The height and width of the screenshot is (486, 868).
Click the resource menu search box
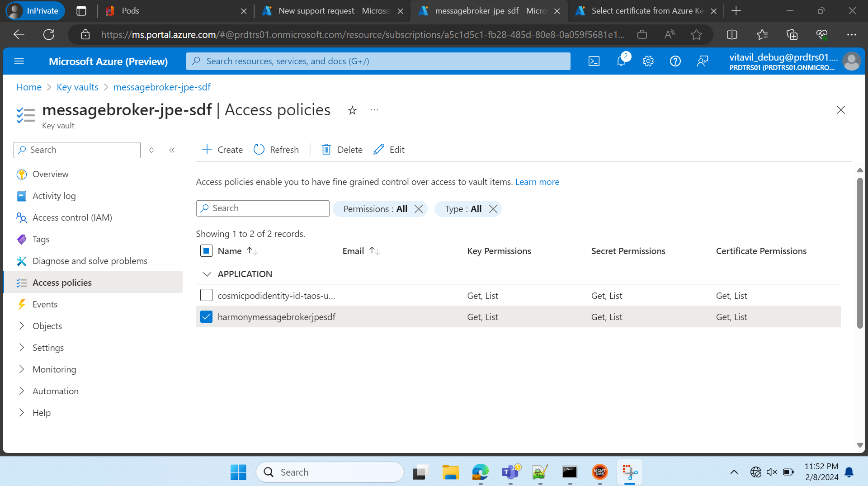tap(77, 150)
